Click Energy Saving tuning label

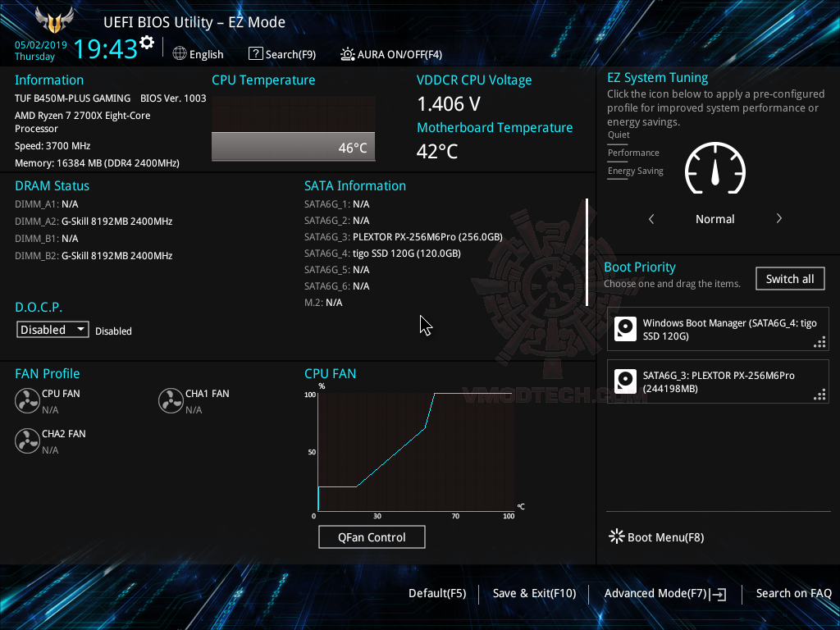[x=636, y=171]
